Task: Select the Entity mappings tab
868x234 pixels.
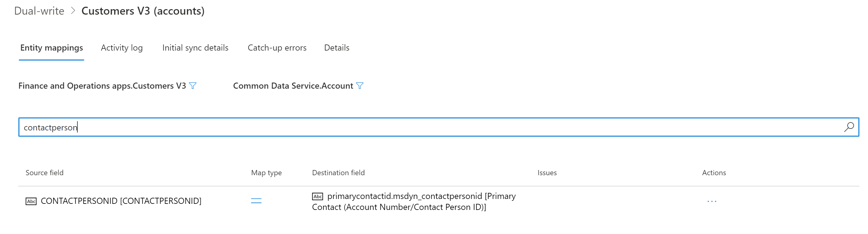Action: coord(51,48)
